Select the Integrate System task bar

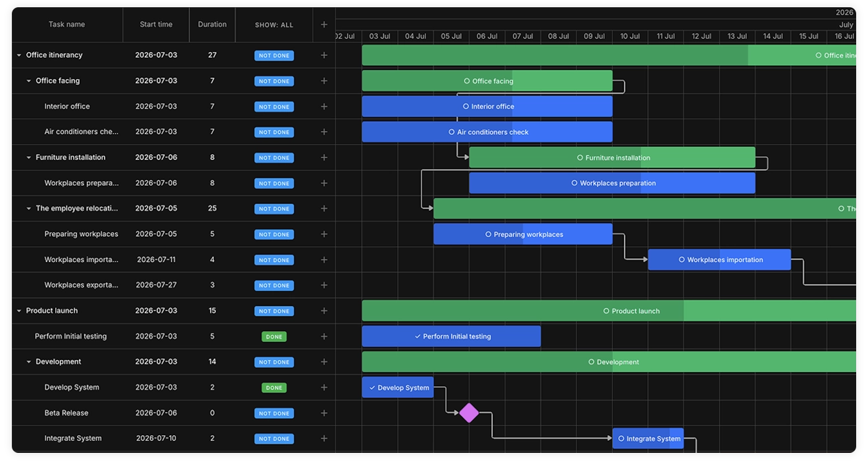coord(648,438)
